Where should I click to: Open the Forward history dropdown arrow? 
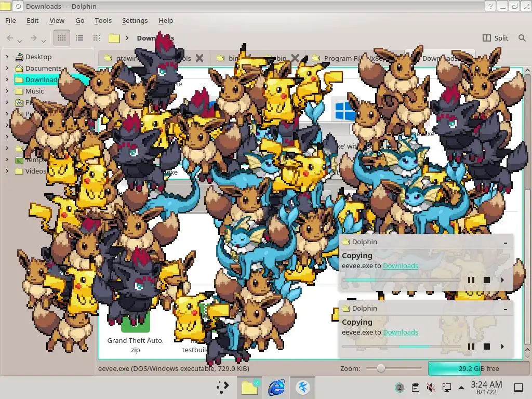44,41
